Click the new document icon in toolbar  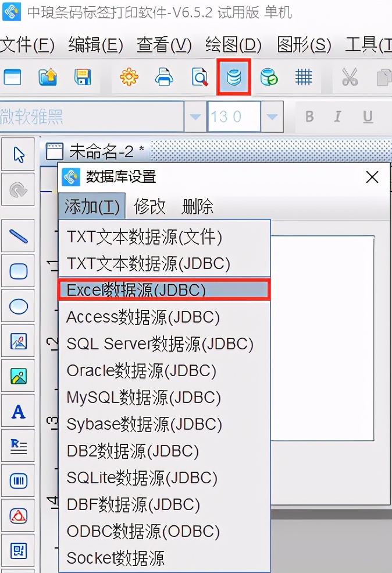[x=12, y=77]
